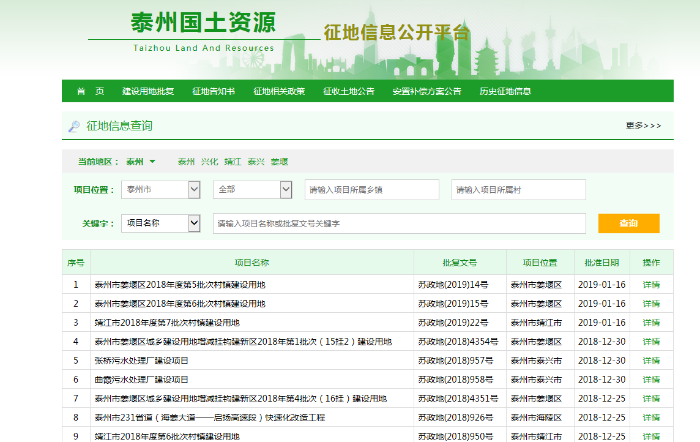Screen dimensions: 700x442
Task: Open 征地告知书 navigation tab
Action: click(213, 91)
